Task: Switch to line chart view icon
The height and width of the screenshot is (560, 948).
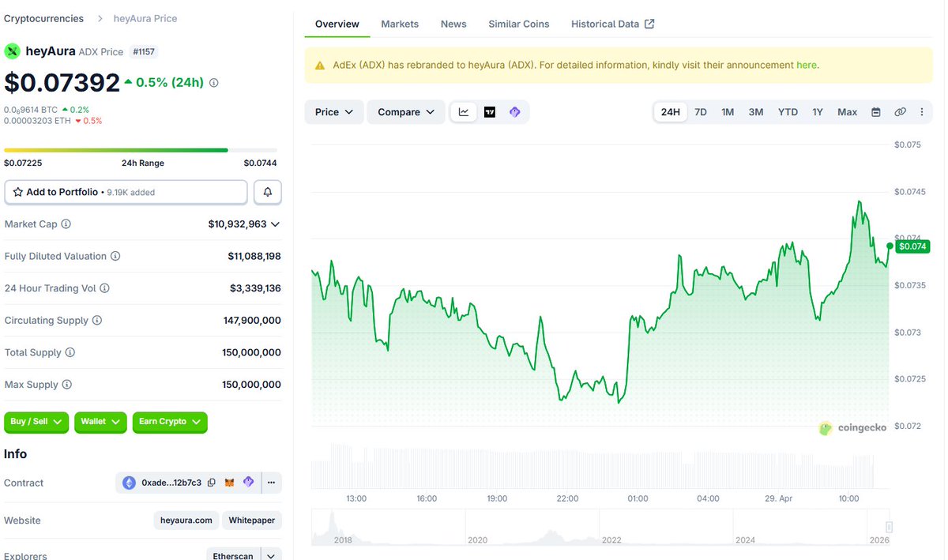Action: point(464,112)
